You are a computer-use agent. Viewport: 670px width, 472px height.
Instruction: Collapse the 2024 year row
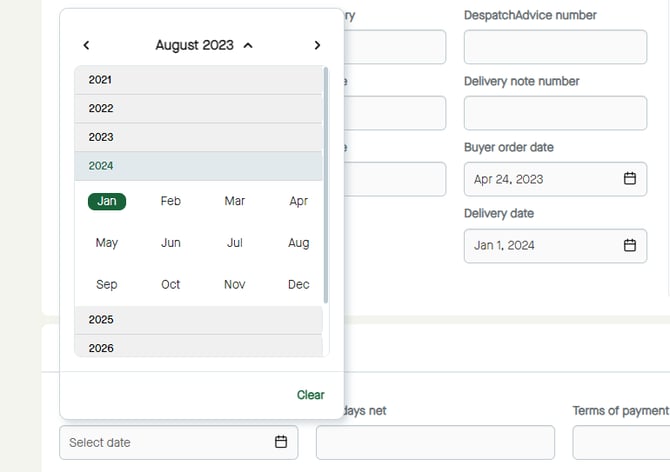(198, 166)
